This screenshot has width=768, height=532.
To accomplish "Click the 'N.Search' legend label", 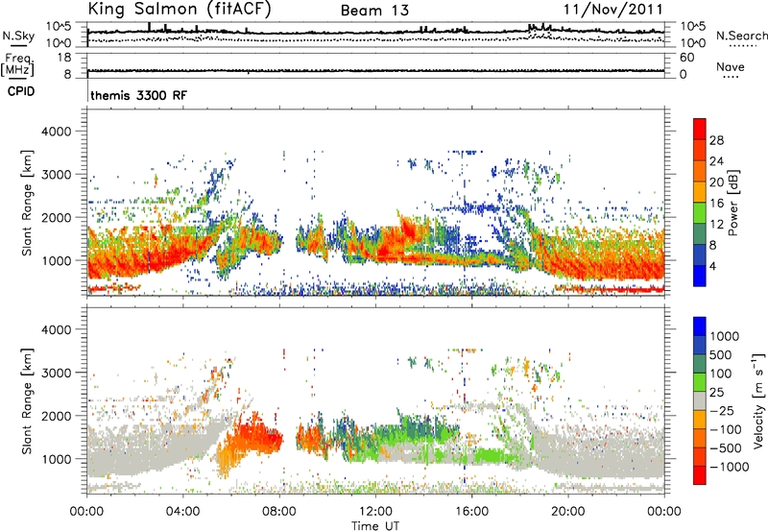I will [742, 36].
